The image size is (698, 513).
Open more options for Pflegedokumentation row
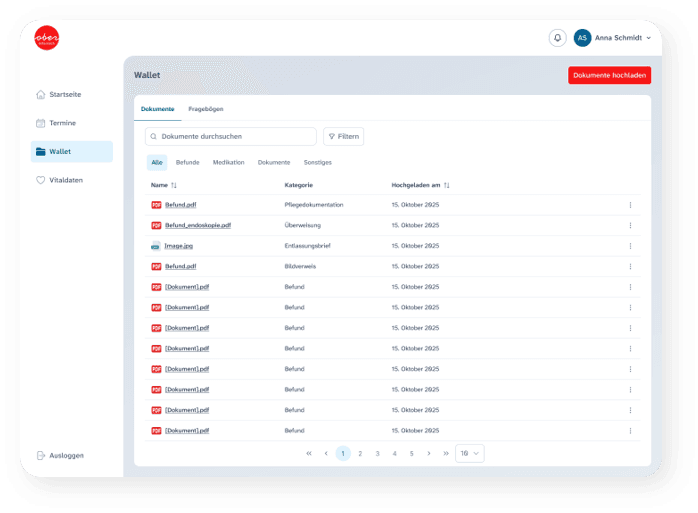click(630, 205)
